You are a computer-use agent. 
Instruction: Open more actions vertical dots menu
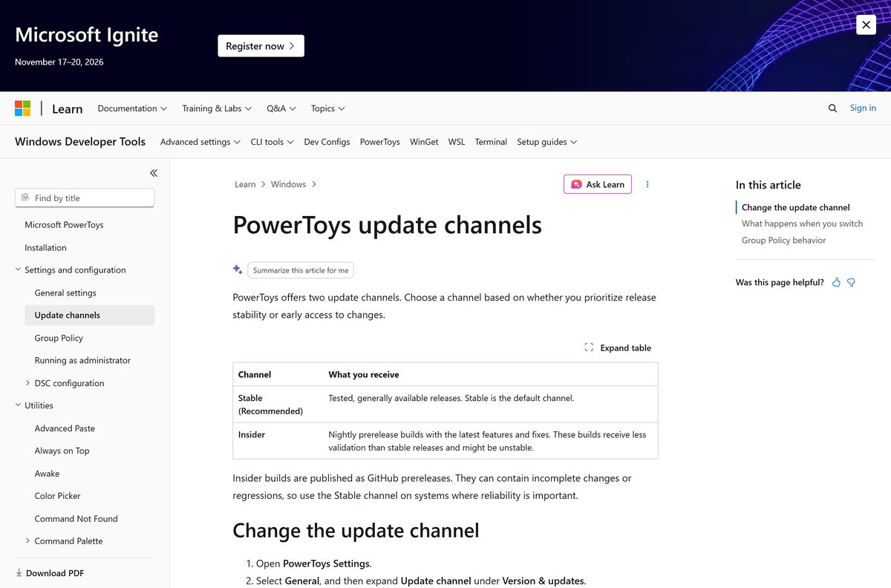click(x=647, y=184)
